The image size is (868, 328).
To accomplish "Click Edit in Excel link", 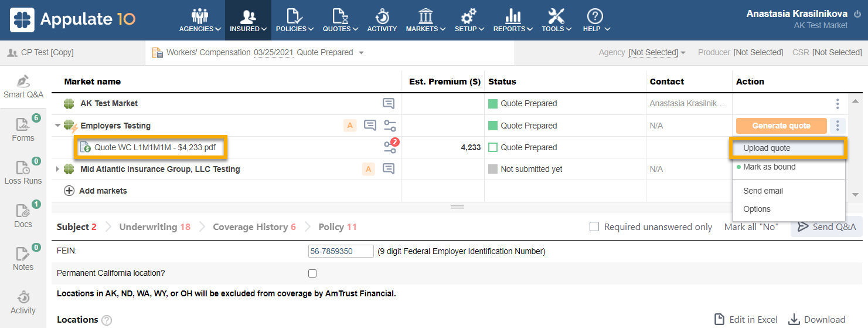I will pos(746,319).
